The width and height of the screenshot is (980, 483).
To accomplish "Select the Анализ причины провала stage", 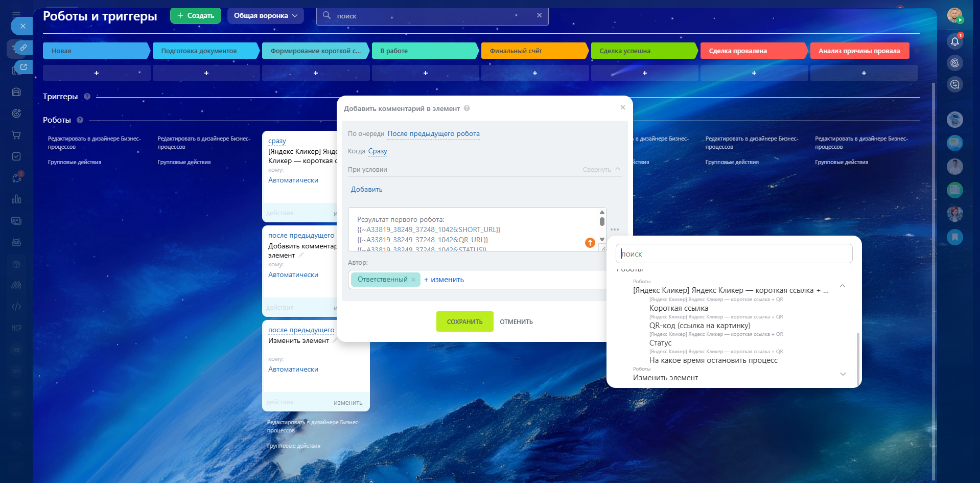I will [860, 51].
